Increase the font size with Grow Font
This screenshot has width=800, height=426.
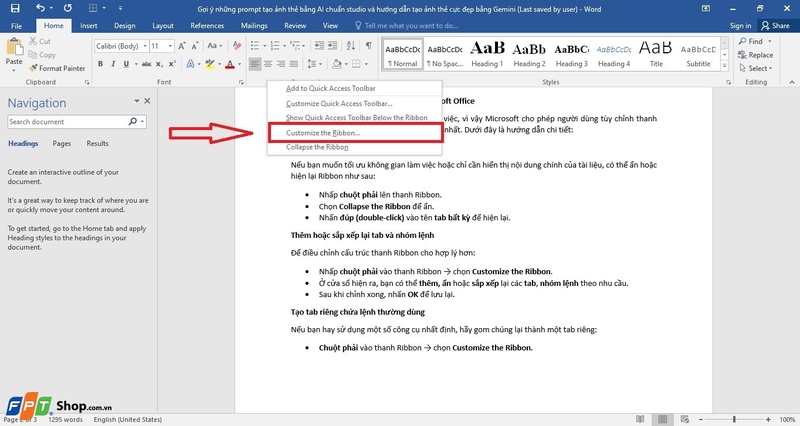182,46
